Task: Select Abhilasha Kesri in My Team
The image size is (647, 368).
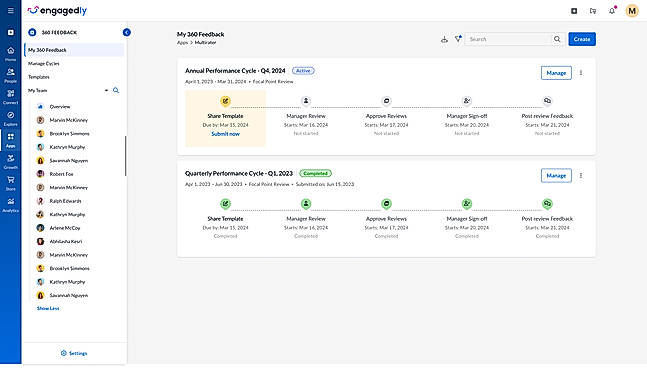Action: (66, 241)
